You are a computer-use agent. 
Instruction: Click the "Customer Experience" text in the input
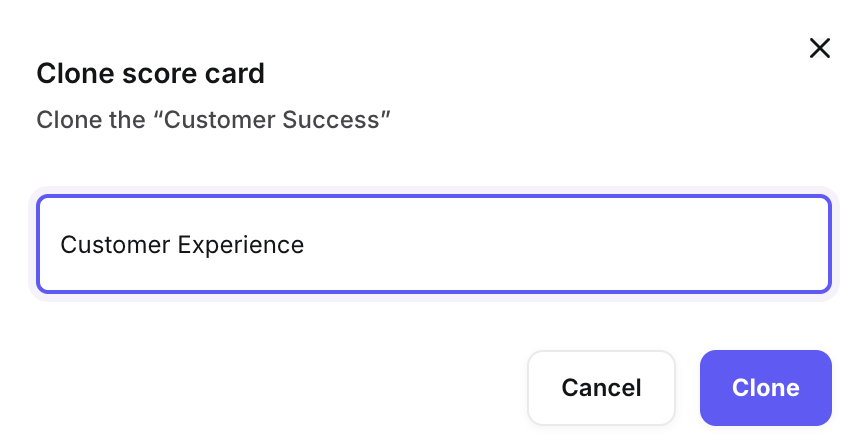click(182, 244)
